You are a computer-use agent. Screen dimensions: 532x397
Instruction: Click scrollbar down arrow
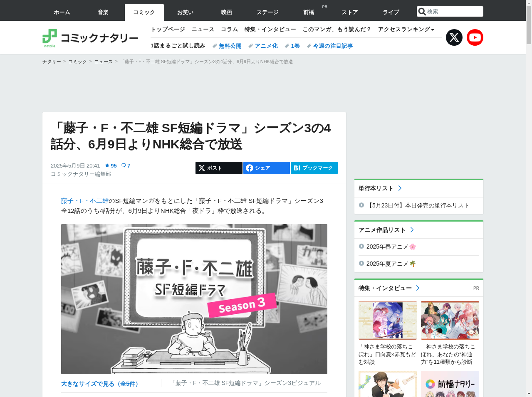pos(529,394)
